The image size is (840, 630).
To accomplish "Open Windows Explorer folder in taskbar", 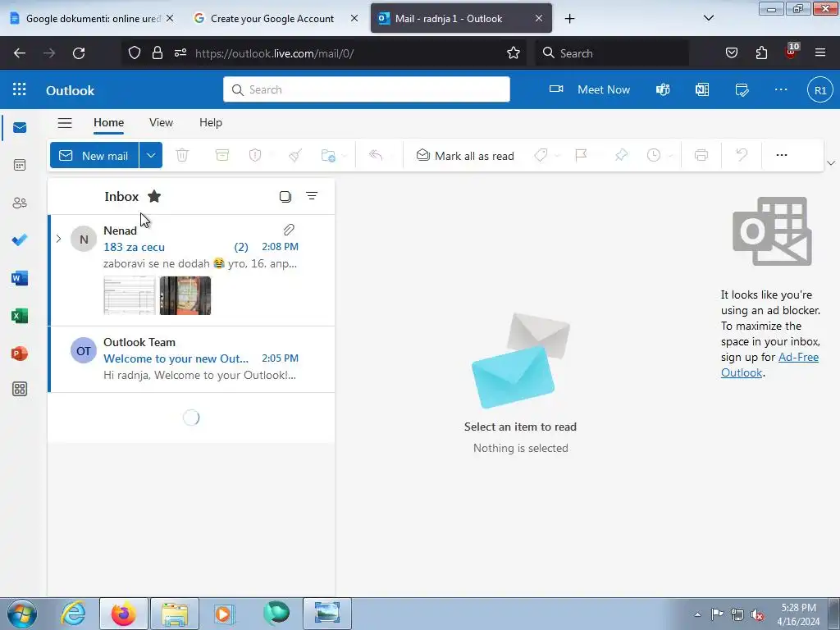I will (x=175, y=614).
